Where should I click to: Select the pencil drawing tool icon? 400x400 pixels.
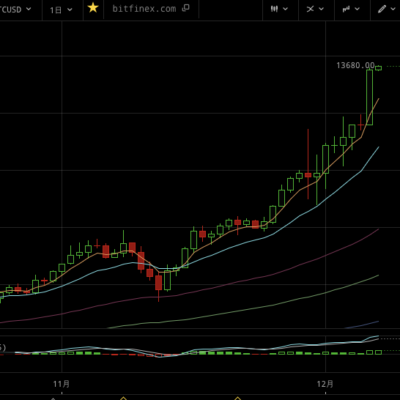pyautogui.click(x=382, y=9)
